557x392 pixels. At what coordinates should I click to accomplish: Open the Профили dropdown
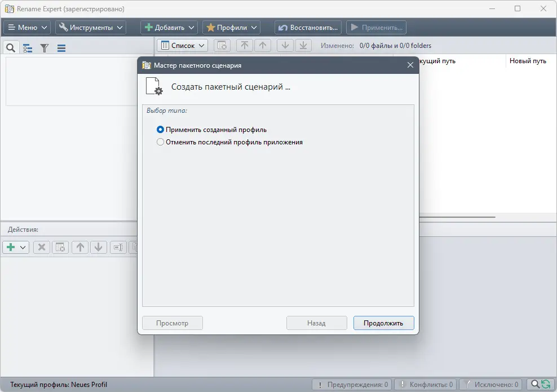[231, 28]
